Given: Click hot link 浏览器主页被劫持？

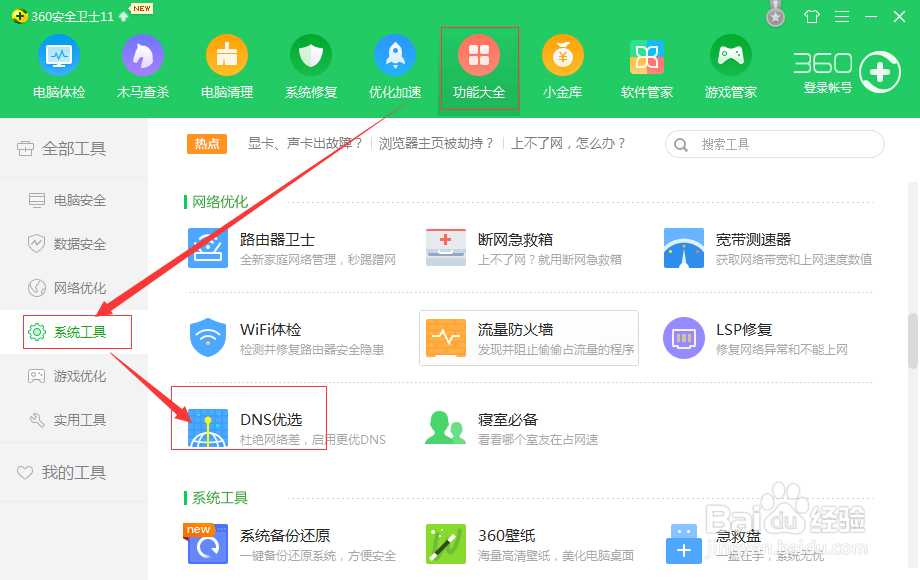Looking at the screenshot, I should (x=437, y=144).
